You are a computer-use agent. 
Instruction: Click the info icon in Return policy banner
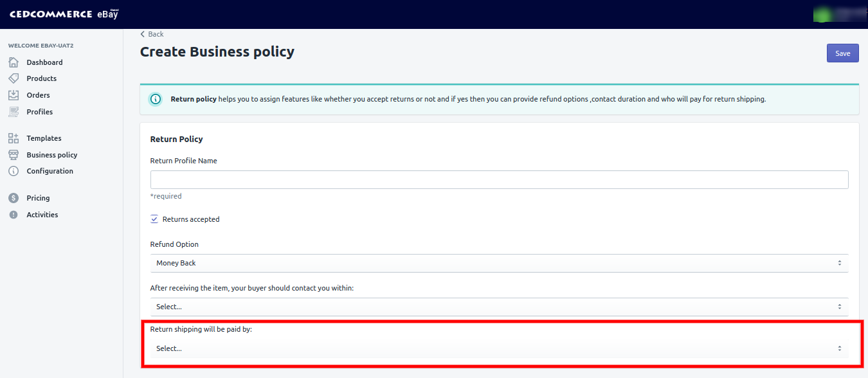(x=156, y=100)
